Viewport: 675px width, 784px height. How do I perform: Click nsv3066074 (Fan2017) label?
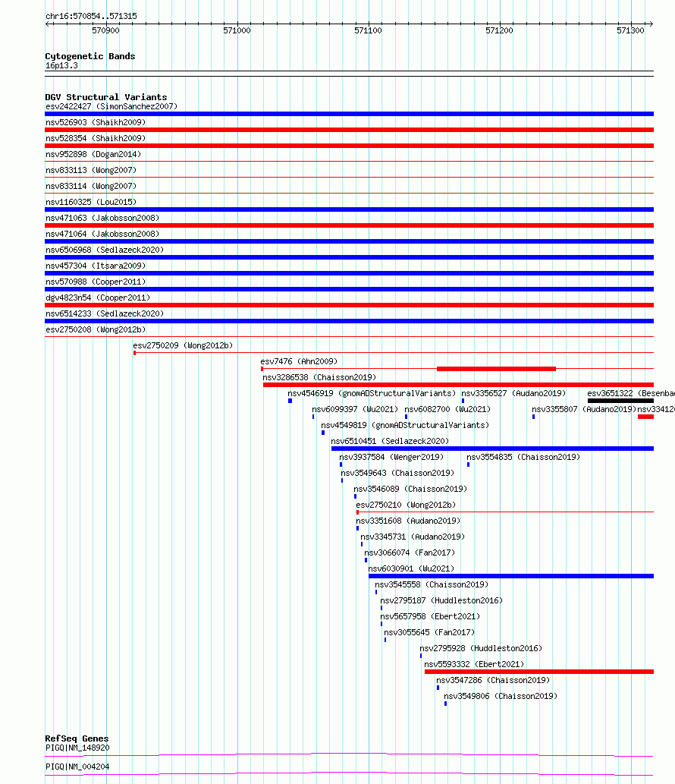[x=410, y=554]
